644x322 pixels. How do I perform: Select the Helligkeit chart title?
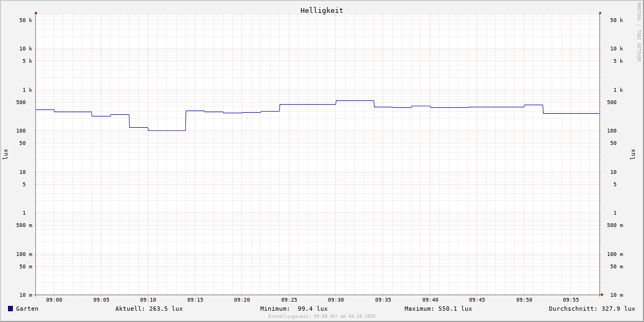point(321,10)
